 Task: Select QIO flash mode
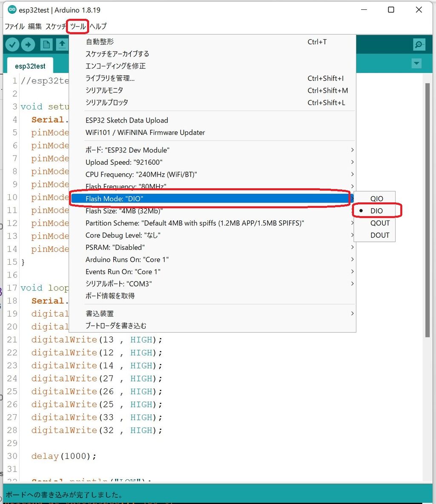pyautogui.click(x=376, y=198)
